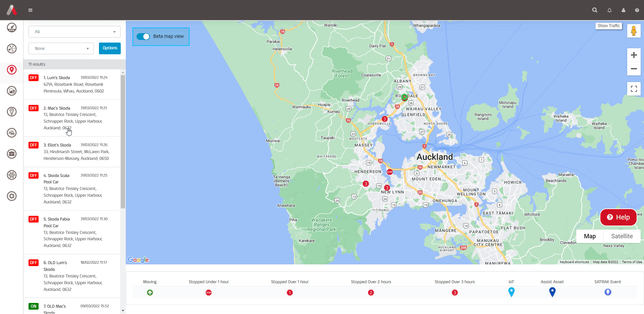Screen dimensions: 644x314
Task: Select 5. Skoda Fabia Pool Car result
Action: pyautogui.click(x=72, y=232)
